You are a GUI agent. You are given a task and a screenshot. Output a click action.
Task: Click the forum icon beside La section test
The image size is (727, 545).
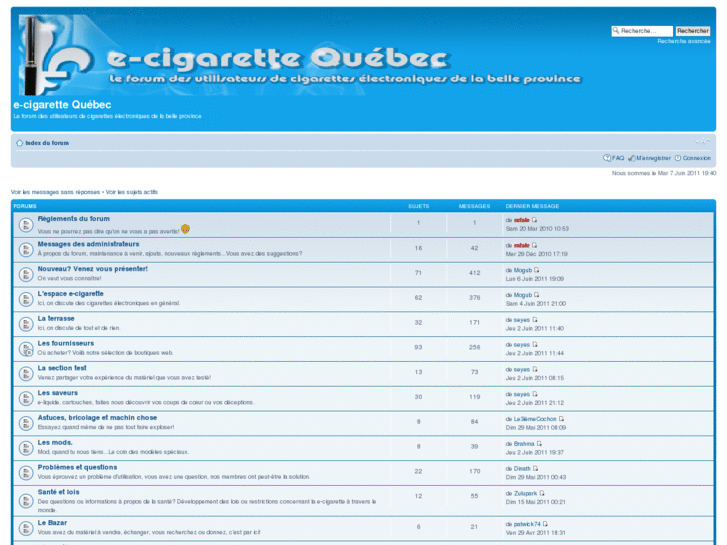tap(26, 374)
